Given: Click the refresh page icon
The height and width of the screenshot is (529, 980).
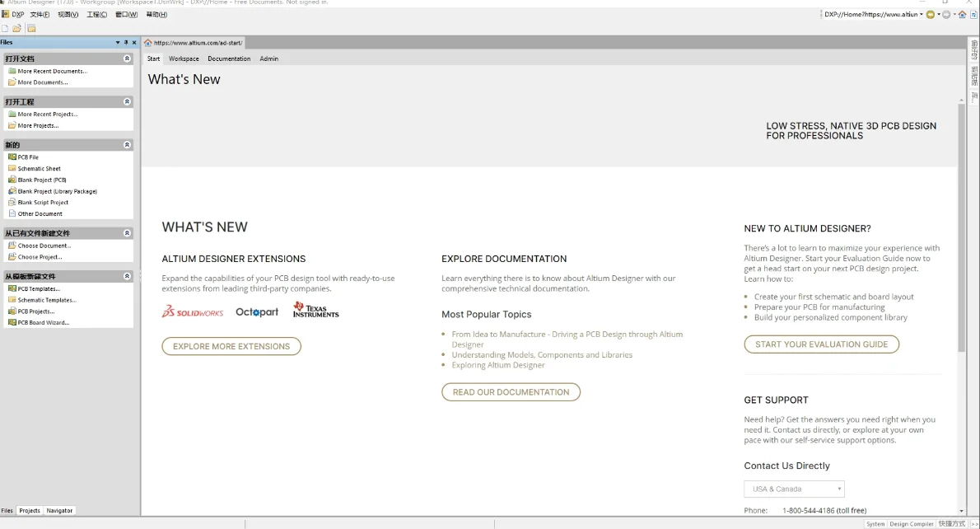Looking at the screenshot, I should 973,14.
